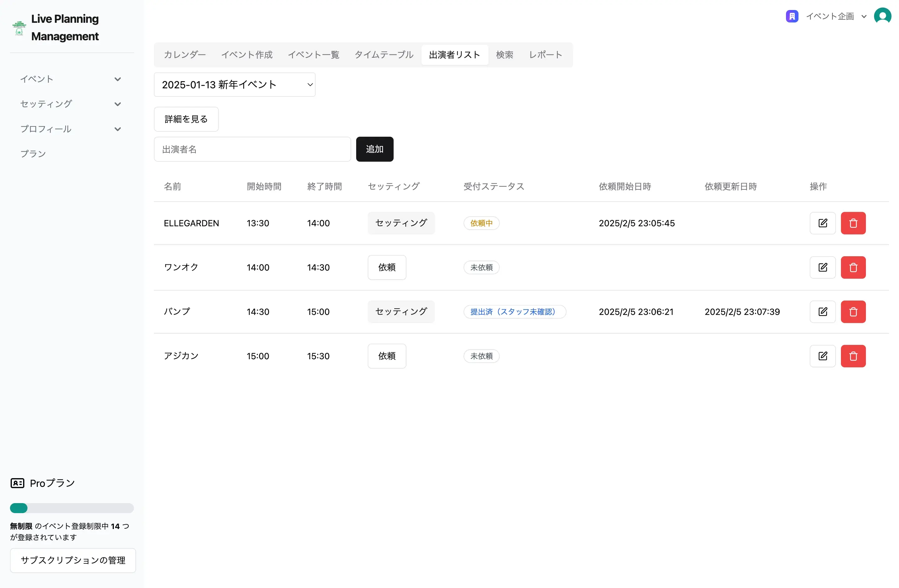Open the event selector 2025-01-13 新年イベント

click(234, 85)
